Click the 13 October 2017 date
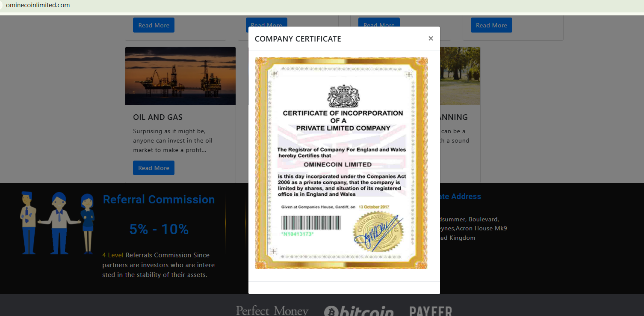 click(x=374, y=207)
